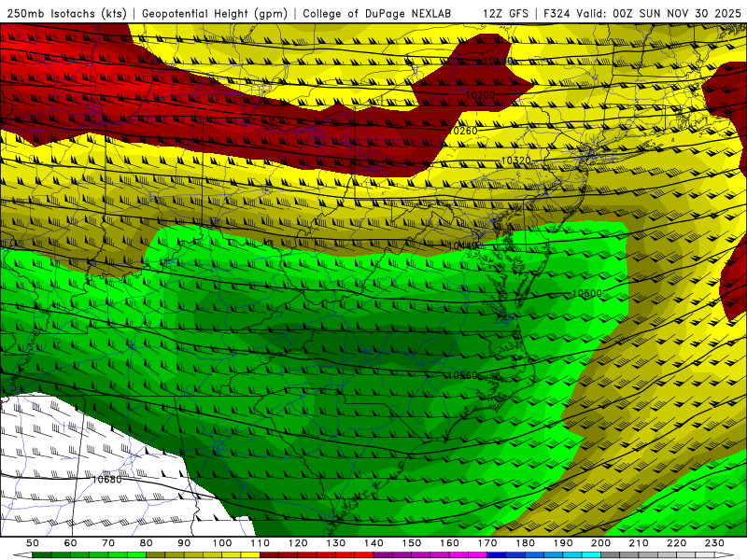The height and width of the screenshot is (560, 747).
Task: Click 'F324 Valid: 00Z SUN NOV 30 2025' text
Action: 642,14
